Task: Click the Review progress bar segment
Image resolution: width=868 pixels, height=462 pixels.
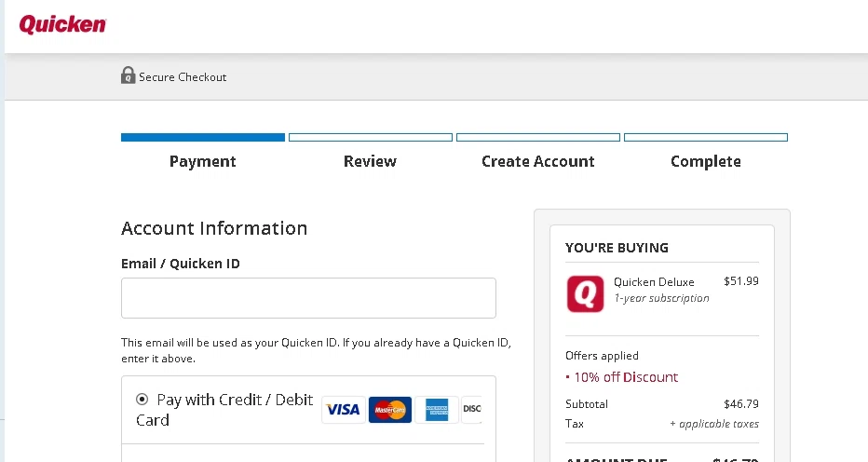Action: [x=370, y=138]
